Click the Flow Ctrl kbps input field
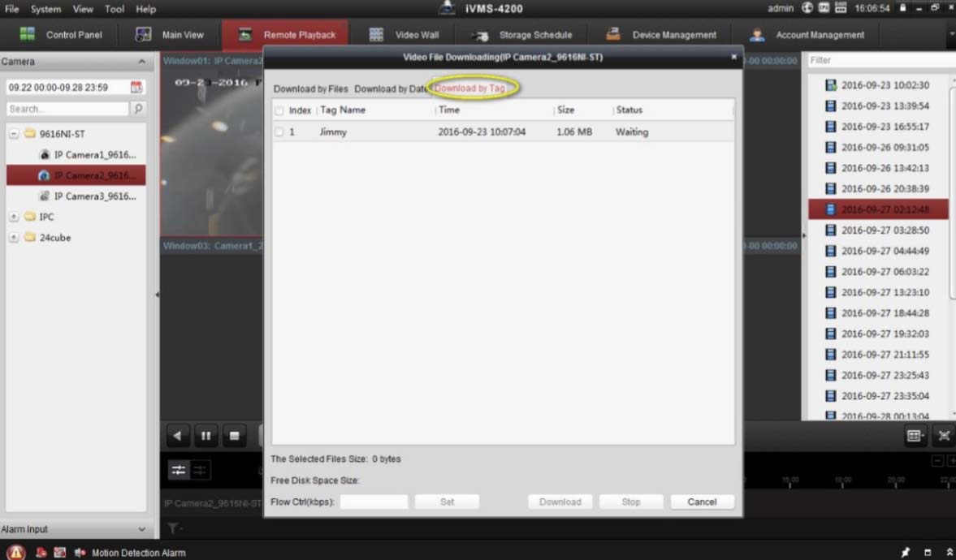 tap(374, 502)
